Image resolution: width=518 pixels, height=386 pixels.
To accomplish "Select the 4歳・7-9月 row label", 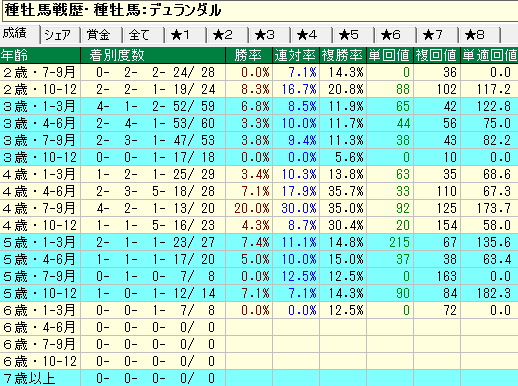I will pyautogui.click(x=40, y=208).
